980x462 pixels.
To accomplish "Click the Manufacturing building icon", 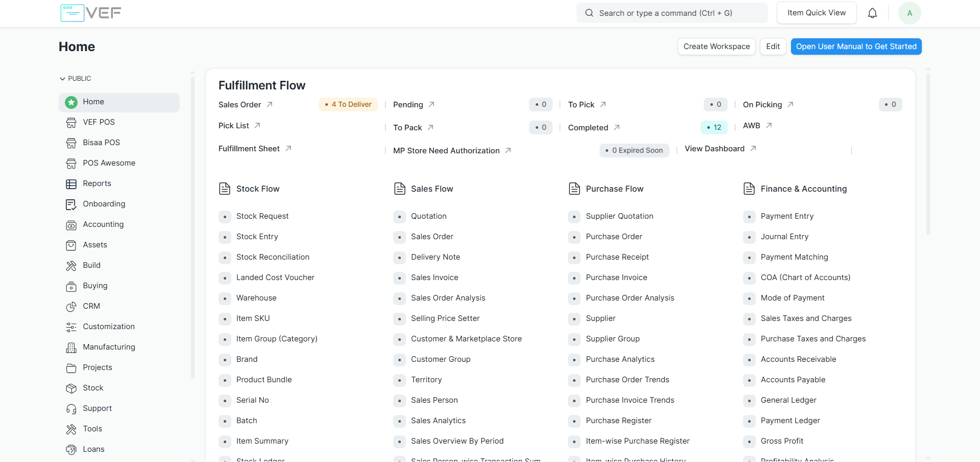I will point(71,348).
